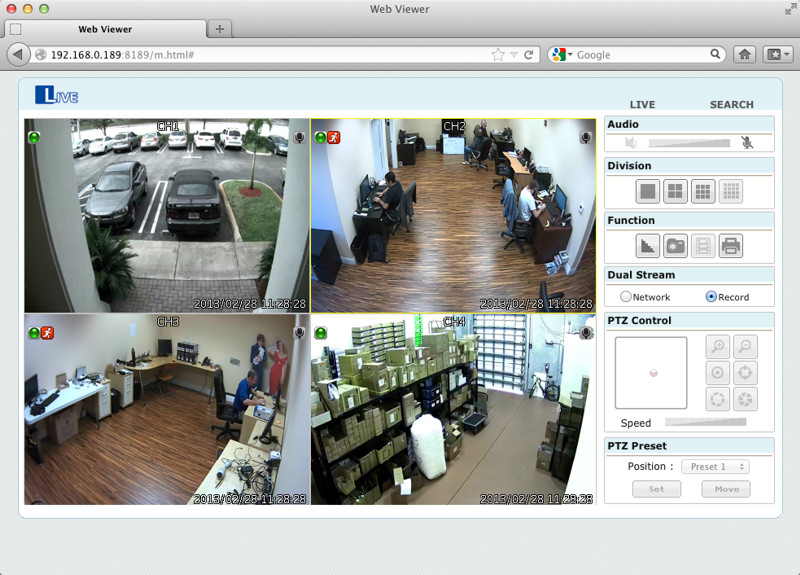Select the CH2 office camera feed
This screenshot has width=800, height=575.
(453, 215)
